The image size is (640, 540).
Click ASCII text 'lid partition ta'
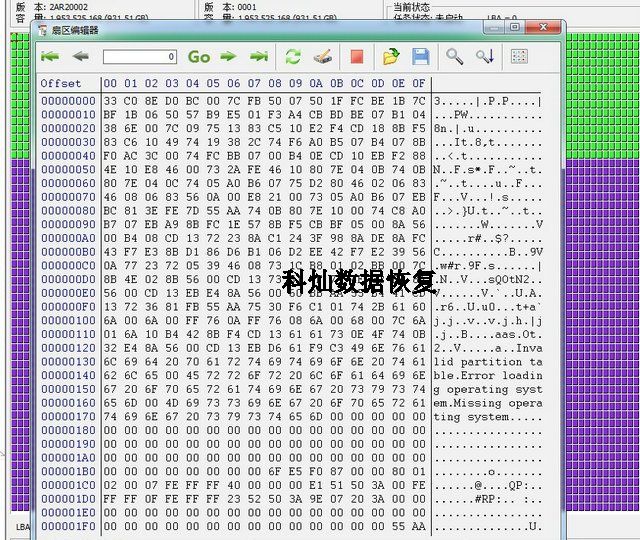(488, 362)
